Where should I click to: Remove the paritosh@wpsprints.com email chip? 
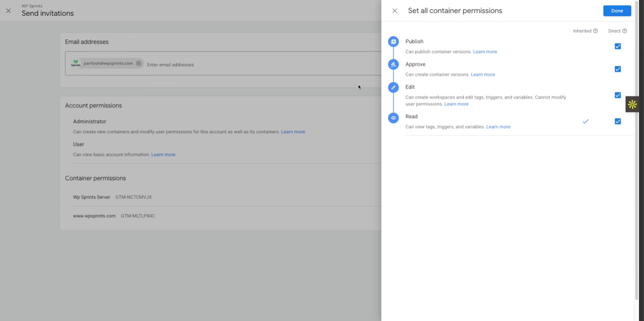click(x=138, y=64)
